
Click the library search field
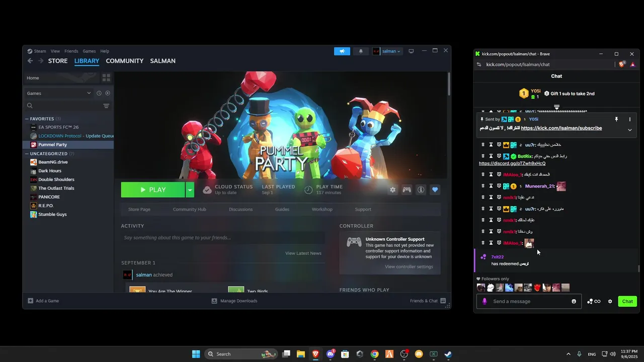63,106
